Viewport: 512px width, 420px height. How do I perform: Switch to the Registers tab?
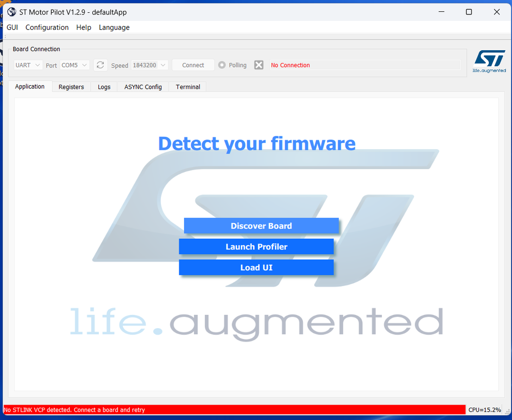(x=71, y=87)
